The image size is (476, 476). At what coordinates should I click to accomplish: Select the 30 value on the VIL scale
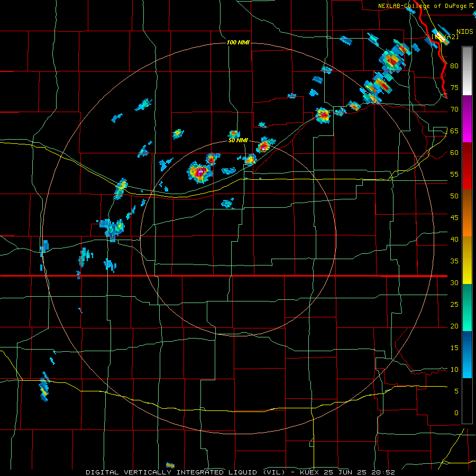point(454,282)
